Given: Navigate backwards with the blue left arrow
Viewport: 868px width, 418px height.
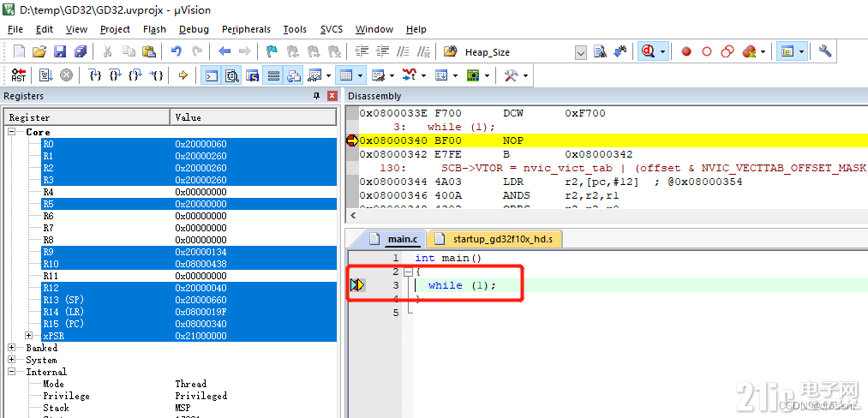Looking at the screenshot, I should coord(224,51).
